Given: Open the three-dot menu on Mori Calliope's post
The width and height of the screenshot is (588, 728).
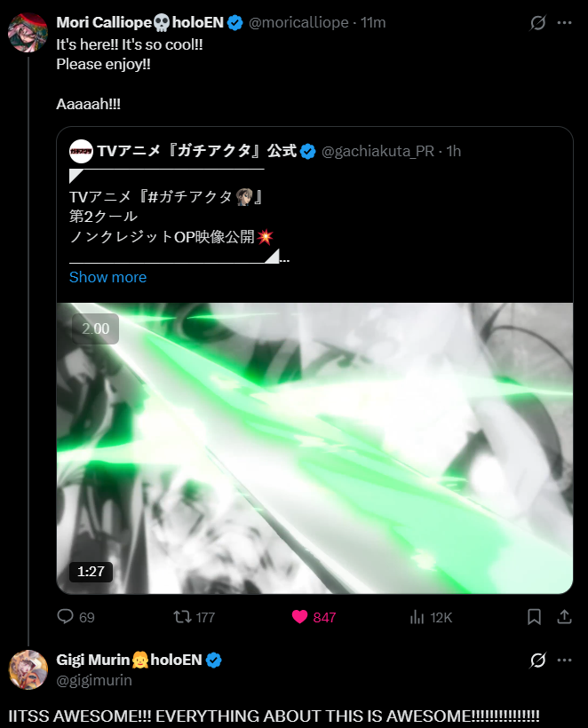Looking at the screenshot, I should 564,23.
